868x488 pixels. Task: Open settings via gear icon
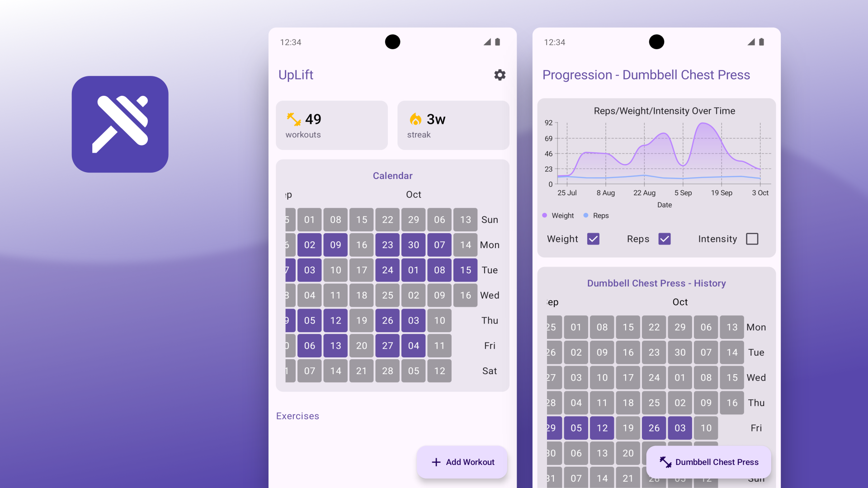point(499,75)
